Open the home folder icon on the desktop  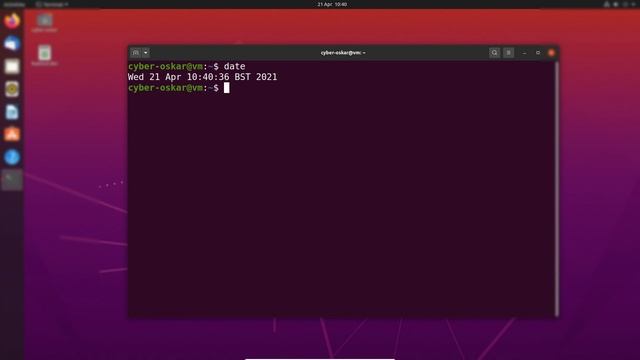click(44, 23)
